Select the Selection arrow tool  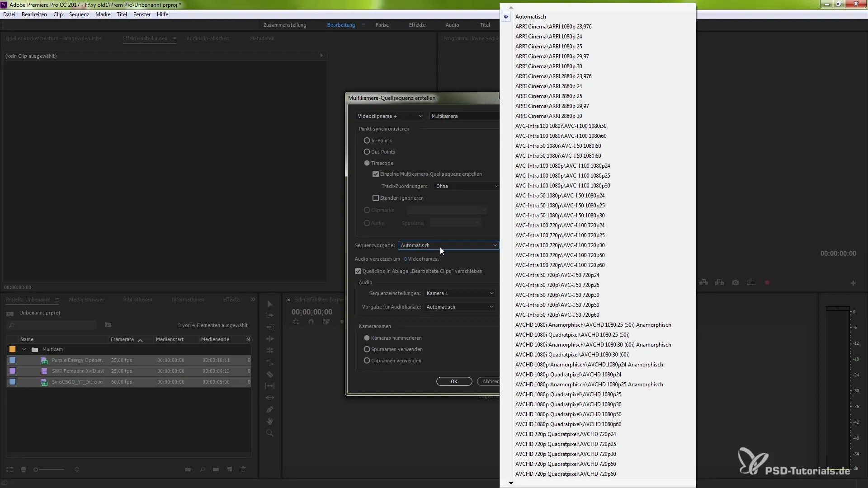pos(270,304)
